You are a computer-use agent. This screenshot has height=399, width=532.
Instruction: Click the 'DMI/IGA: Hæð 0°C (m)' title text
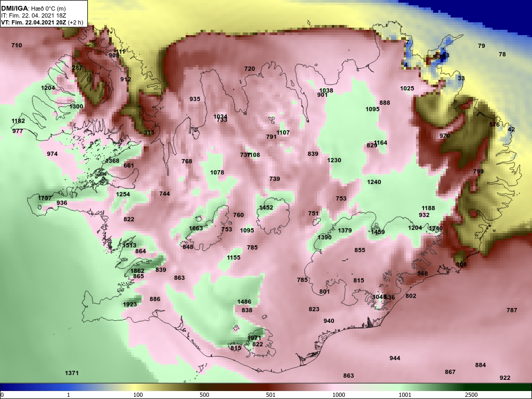coord(33,9)
